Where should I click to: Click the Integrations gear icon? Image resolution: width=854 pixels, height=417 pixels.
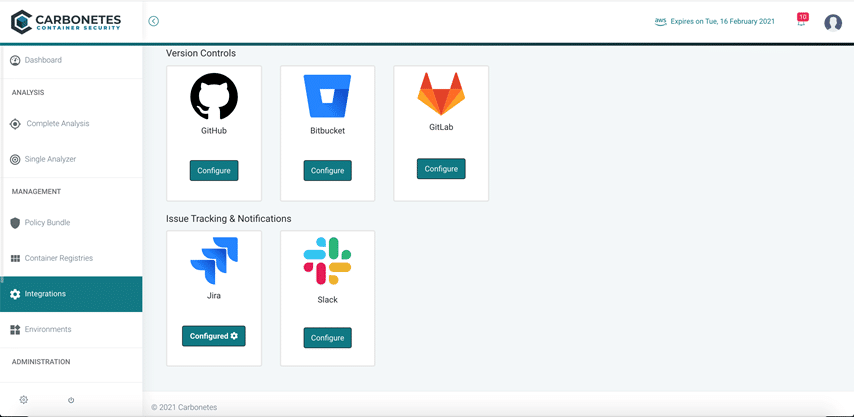click(15, 294)
